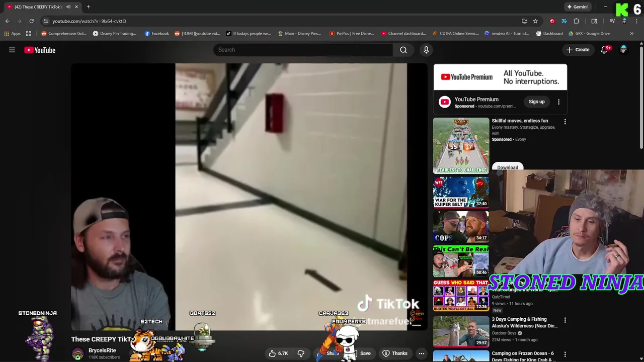644x362 pixels.
Task: Open 3 Days Camping & Fishing video title
Action: coord(524,322)
